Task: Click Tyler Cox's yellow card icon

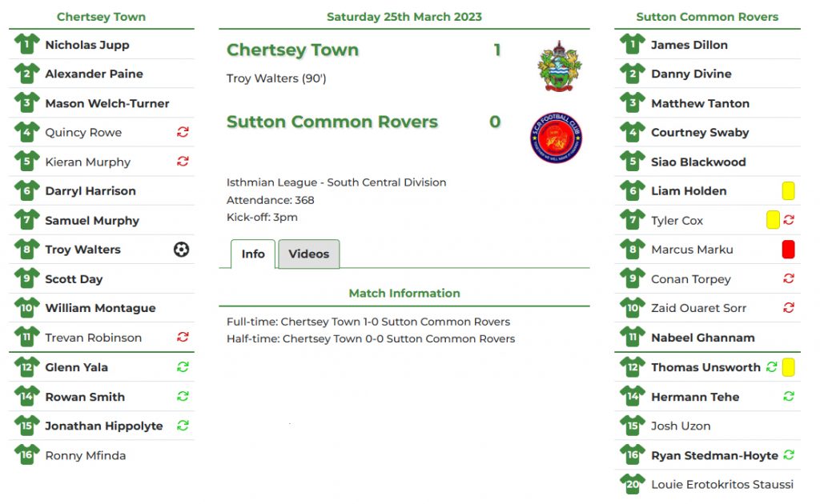Action: point(773,220)
